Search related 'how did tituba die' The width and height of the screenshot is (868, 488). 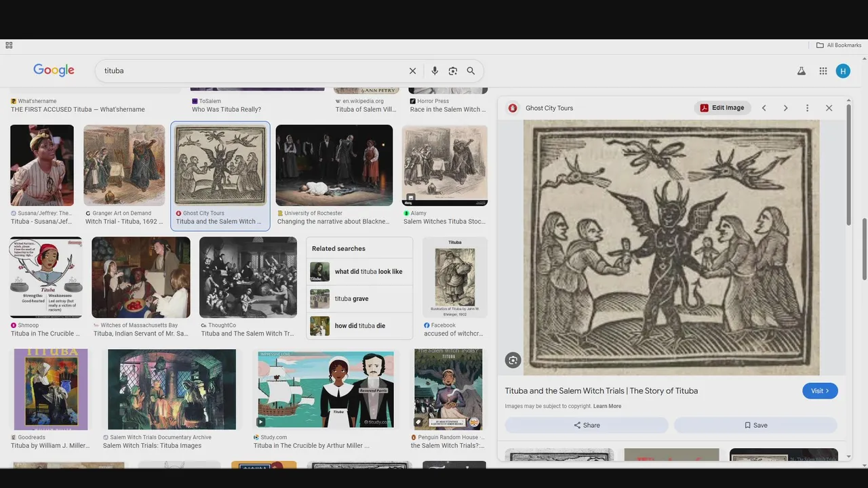click(x=359, y=326)
